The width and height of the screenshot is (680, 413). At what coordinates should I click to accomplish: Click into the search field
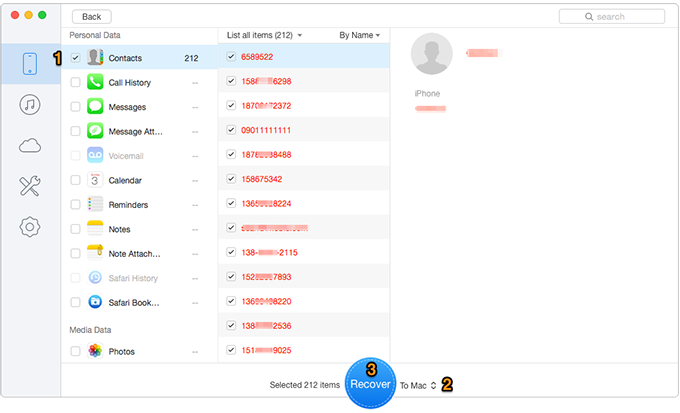(x=611, y=16)
